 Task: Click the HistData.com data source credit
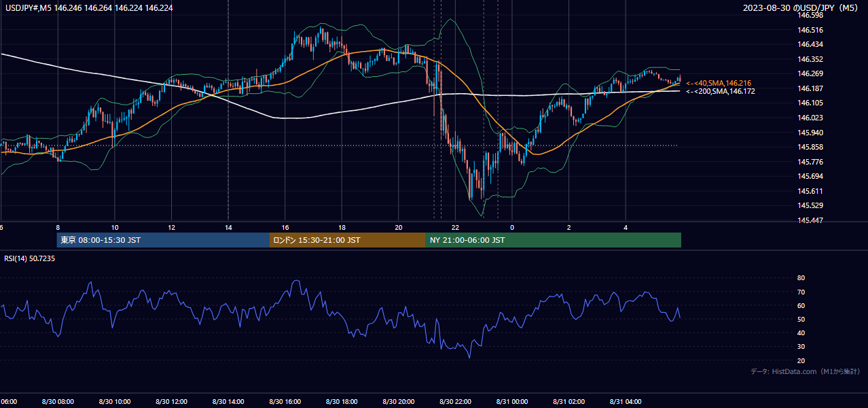coord(805,371)
